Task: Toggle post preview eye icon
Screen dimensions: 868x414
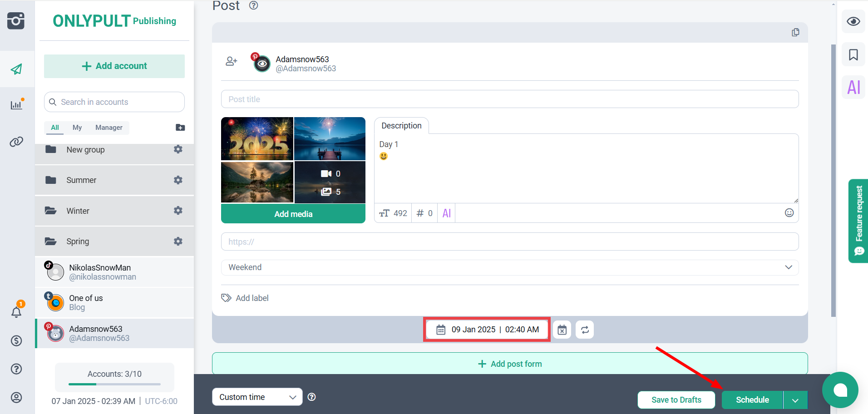Action: [853, 21]
